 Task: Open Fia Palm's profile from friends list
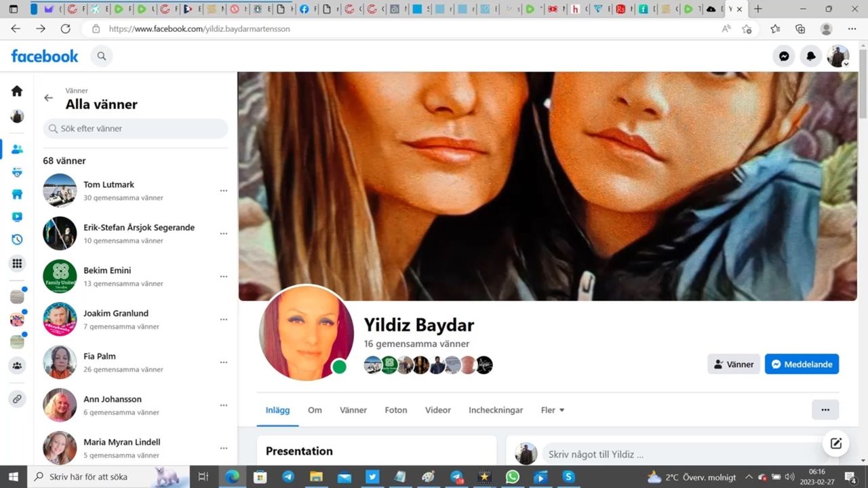click(x=100, y=356)
